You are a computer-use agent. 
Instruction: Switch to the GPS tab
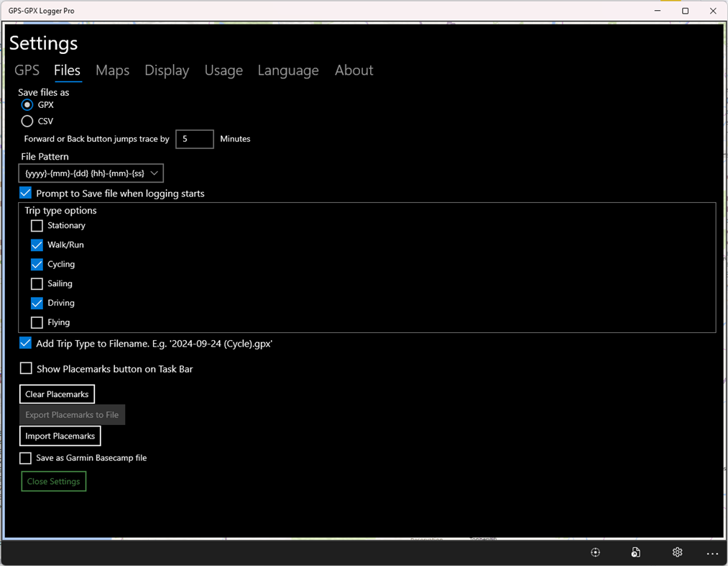coord(27,70)
